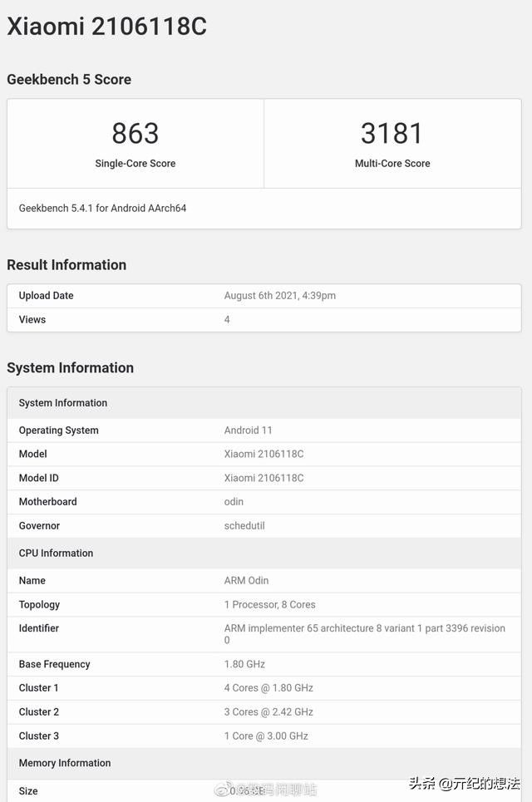
Task: Click the Xiaomi 2106118C page title
Action: click(x=106, y=27)
